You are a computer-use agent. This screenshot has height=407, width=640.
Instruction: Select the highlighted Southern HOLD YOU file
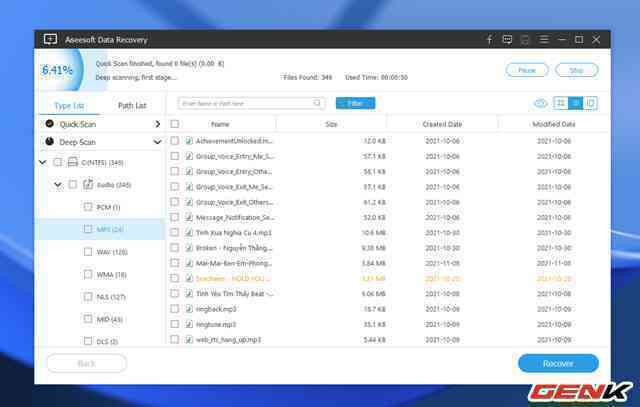(x=389, y=278)
